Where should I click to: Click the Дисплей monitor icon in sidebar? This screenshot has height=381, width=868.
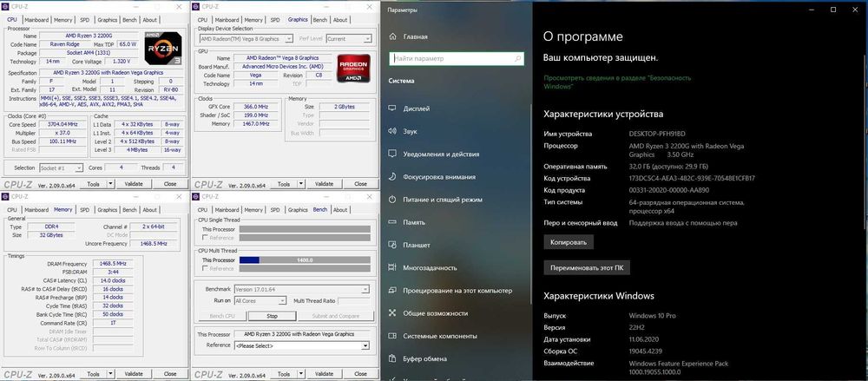pos(392,108)
